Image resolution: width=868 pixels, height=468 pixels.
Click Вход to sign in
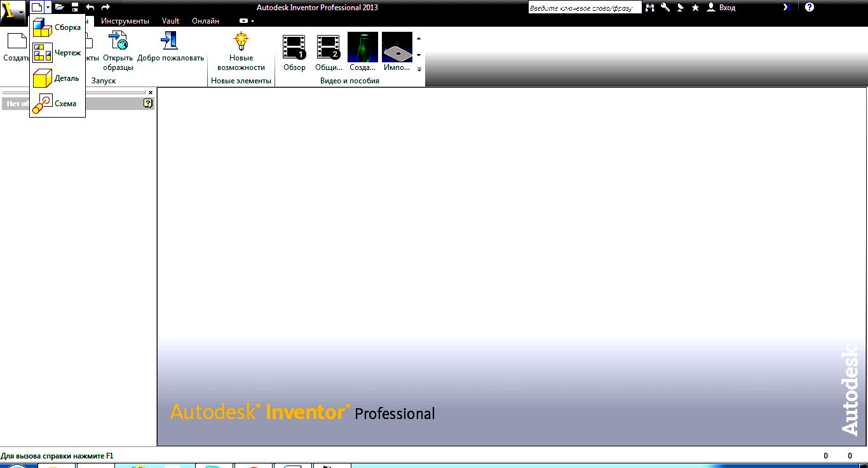[x=721, y=8]
